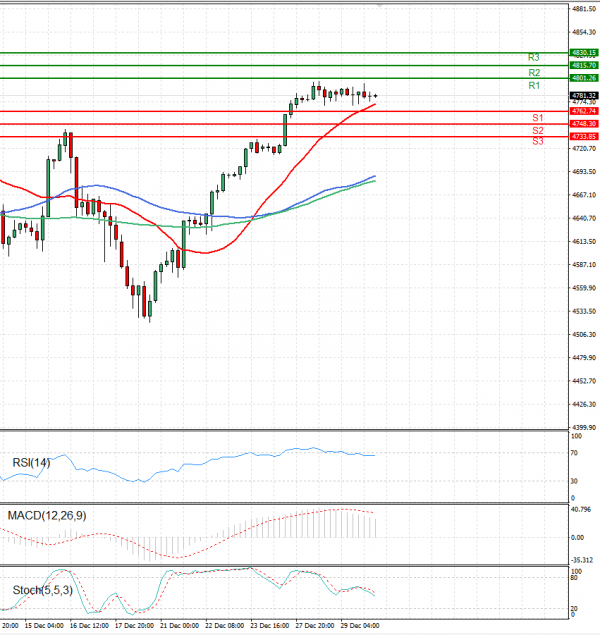The height and width of the screenshot is (635, 600).
Task: Click the 4733.85 support price tag
Action: click(x=584, y=136)
